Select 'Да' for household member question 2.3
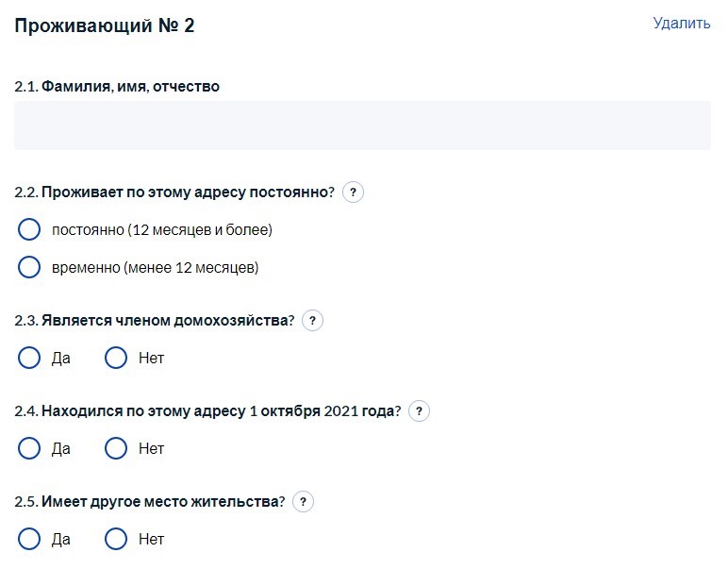Image resolution: width=728 pixels, height=569 pixels. click(29, 358)
